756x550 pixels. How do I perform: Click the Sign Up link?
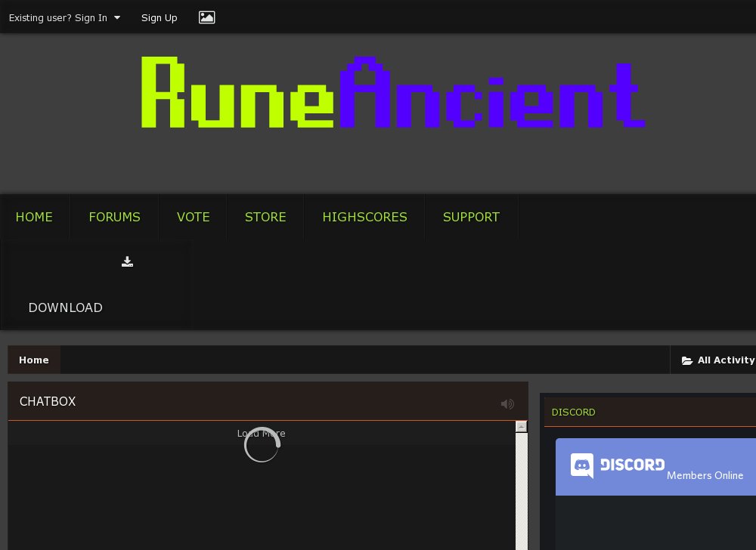[159, 17]
